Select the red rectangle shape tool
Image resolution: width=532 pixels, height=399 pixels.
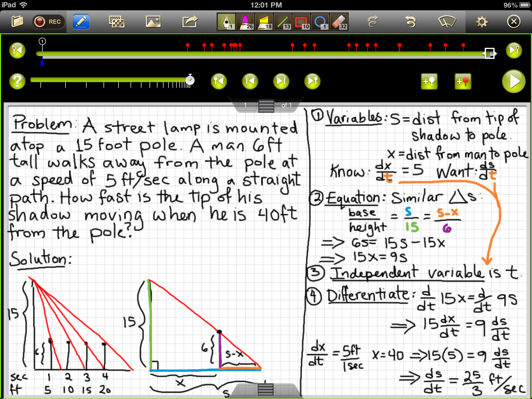pyautogui.click(x=302, y=22)
